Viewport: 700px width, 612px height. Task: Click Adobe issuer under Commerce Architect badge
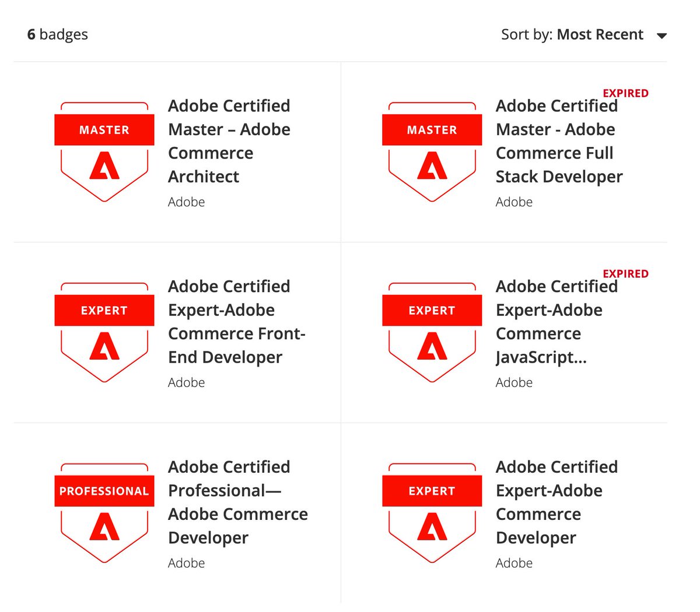click(187, 202)
